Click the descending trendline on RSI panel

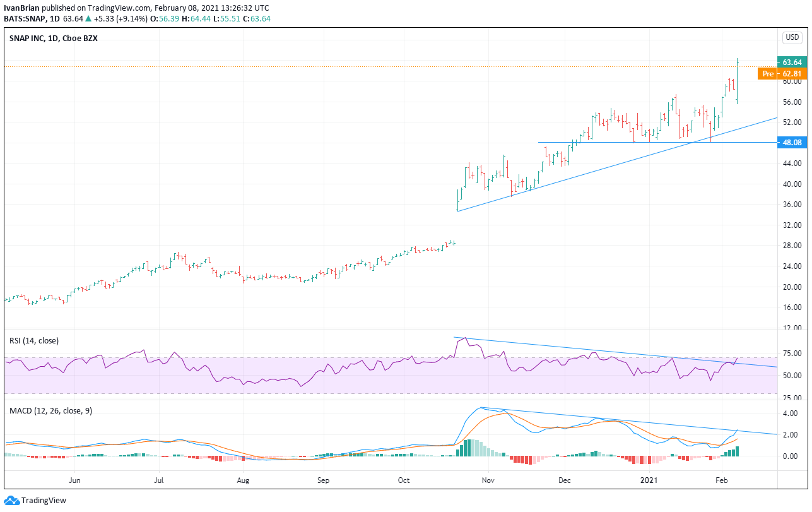tap(615, 352)
